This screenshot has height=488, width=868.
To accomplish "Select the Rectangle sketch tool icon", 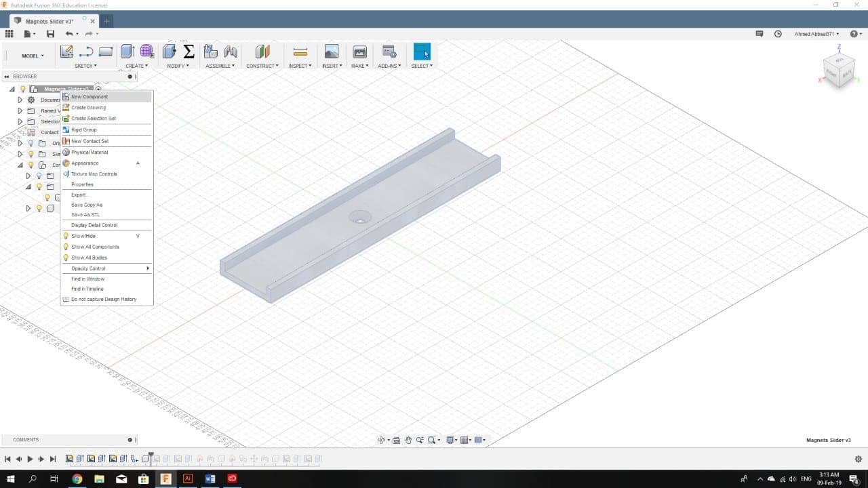I will coord(105,52).
